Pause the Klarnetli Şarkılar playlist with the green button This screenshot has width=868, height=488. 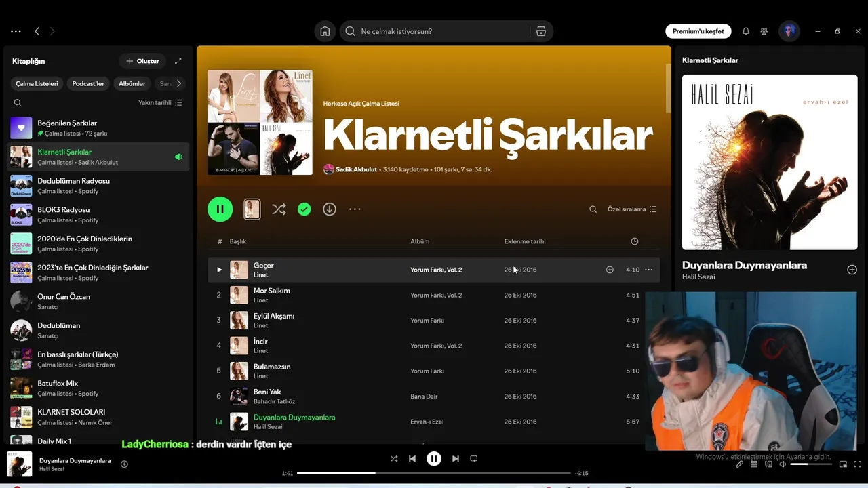coord(220,209)
